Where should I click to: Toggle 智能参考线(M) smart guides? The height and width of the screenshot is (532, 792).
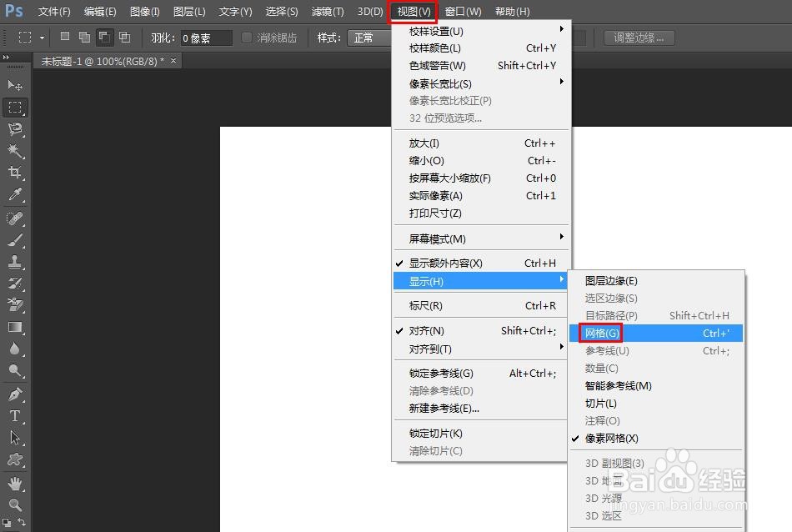tap(655, 386)
